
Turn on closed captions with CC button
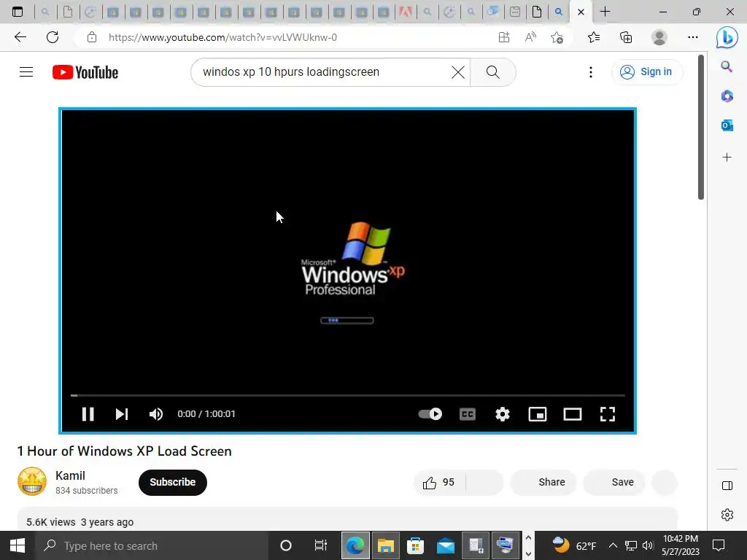[468, 414]
